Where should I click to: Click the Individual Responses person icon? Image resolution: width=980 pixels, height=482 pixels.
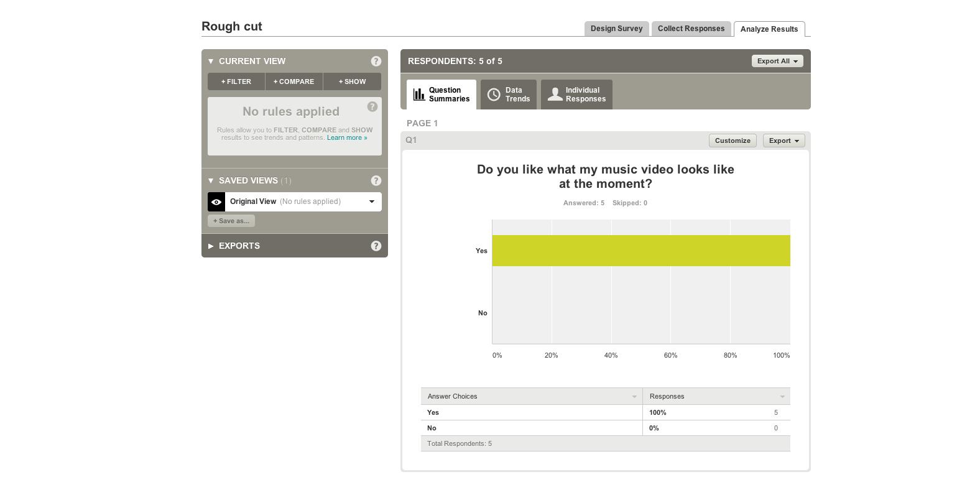click(555, 95)
